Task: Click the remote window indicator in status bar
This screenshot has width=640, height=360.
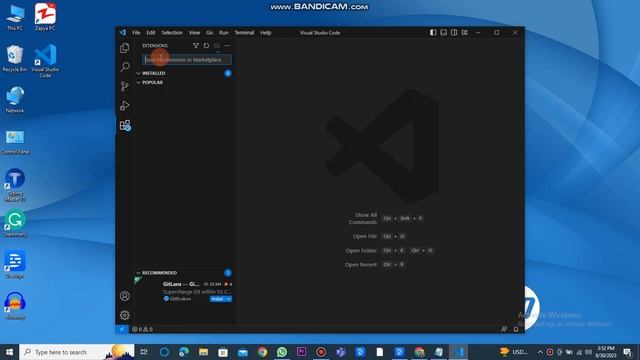Action: click(122, 329)
